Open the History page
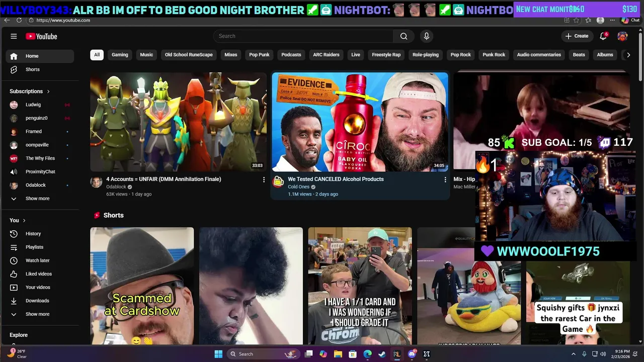The width and height of the screenshot is (644, 362). 40,234
